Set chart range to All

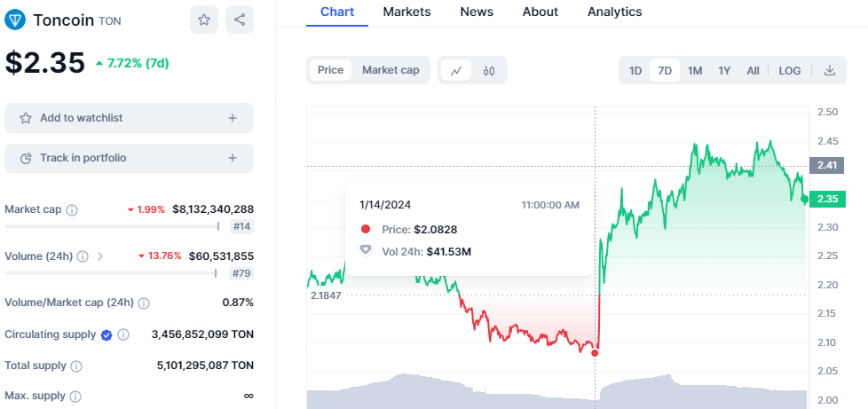753,70
